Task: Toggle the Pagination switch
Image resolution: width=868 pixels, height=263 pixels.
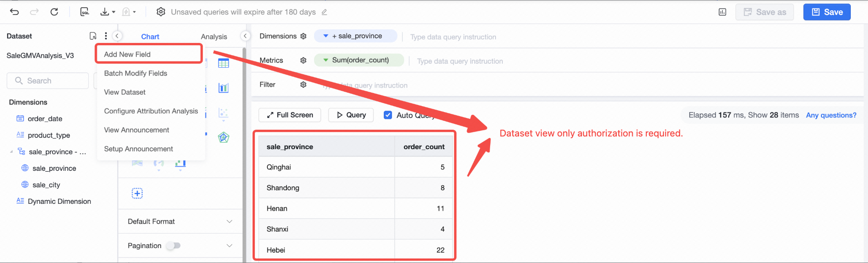Action: [x=173, y=245]
